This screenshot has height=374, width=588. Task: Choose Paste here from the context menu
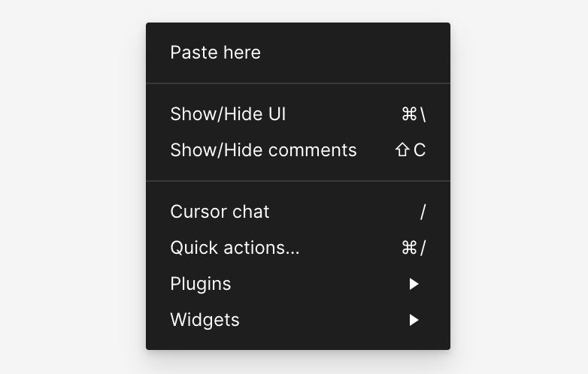[216, 53]
